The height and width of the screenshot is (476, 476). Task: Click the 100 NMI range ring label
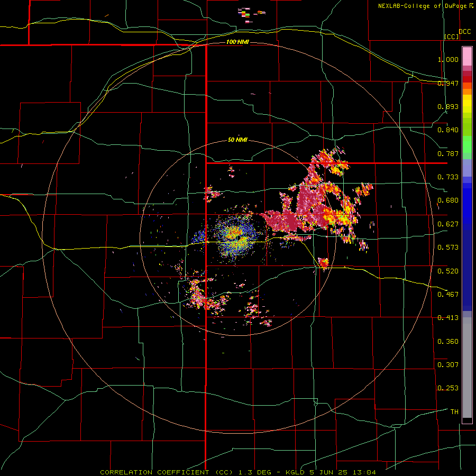click(x=237, y=42)
